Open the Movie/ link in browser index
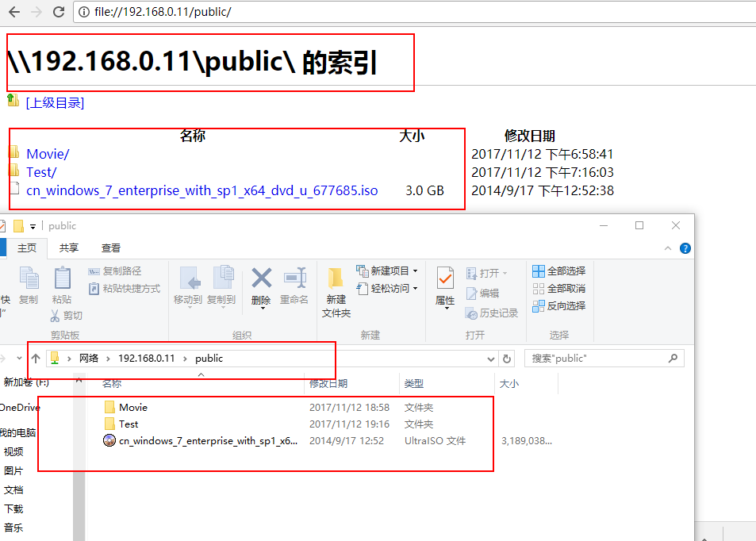756x541 pixels. (48, 154)
